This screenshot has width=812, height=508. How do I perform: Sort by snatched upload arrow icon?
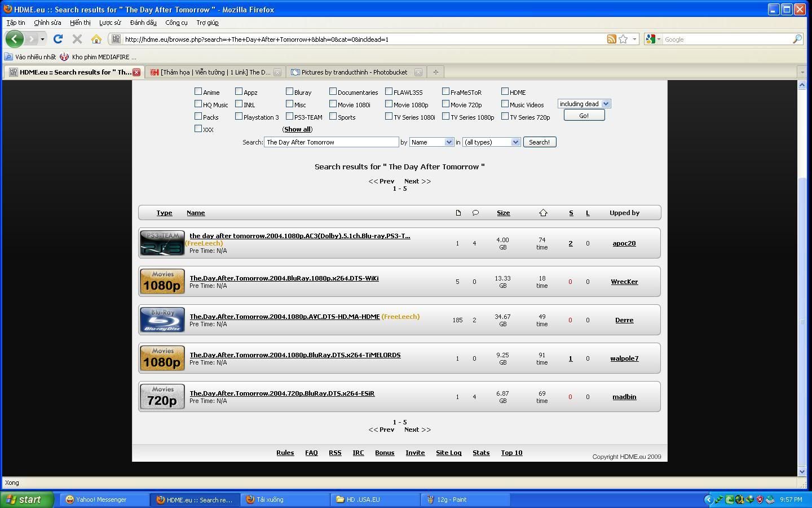tap(543, 213)
